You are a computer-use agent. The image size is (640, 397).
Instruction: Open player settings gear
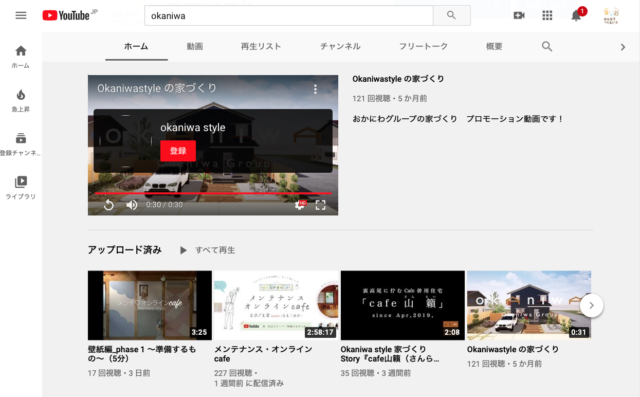click(300, 205)
